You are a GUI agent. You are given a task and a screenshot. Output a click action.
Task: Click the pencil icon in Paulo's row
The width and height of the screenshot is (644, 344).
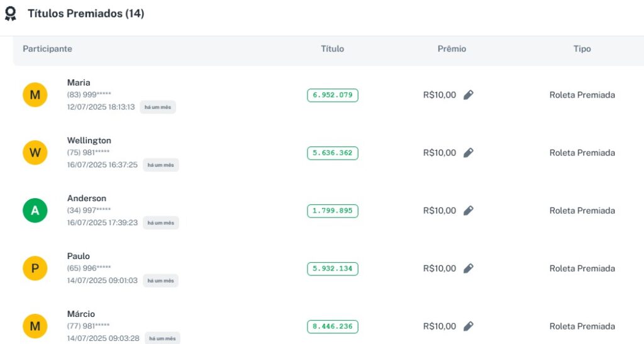click(x=468, y=269)
